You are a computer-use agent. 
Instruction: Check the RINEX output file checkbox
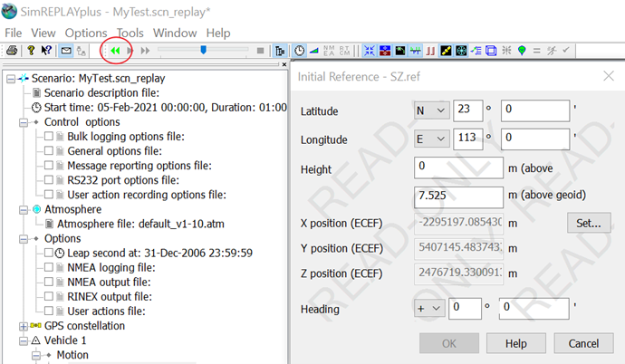[x=49, y=296]
